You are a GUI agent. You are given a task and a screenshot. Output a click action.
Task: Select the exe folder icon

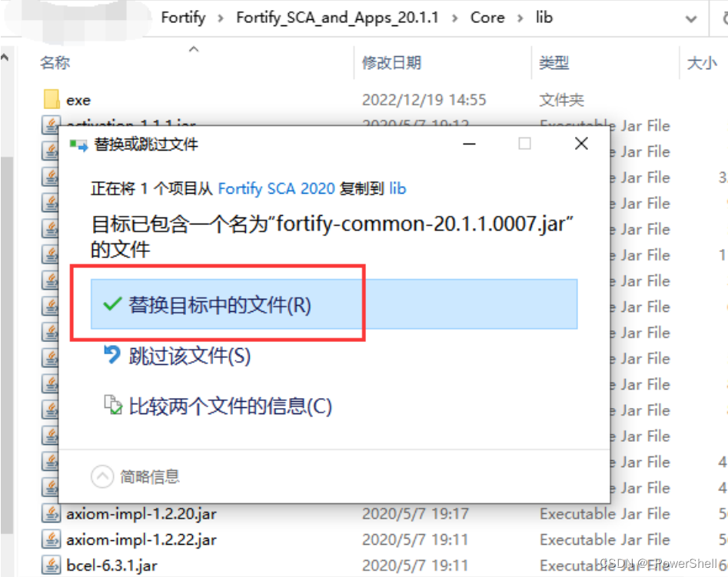click(x=51, y=99)
